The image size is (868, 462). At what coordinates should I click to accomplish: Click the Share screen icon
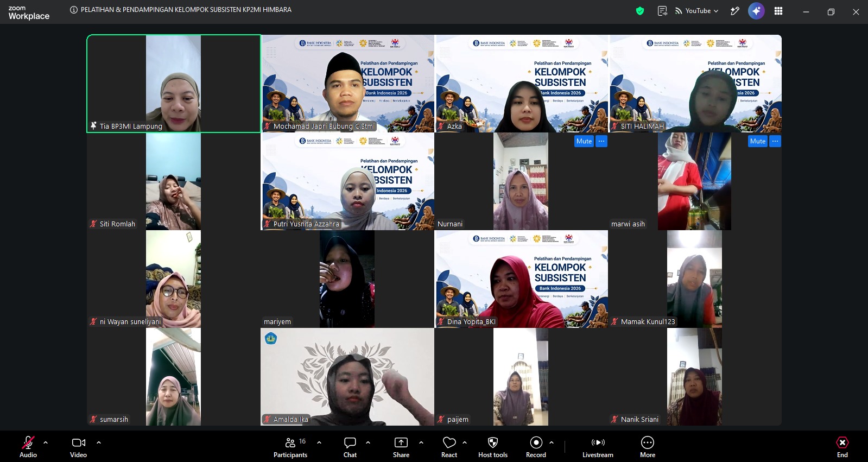point(401,447)
